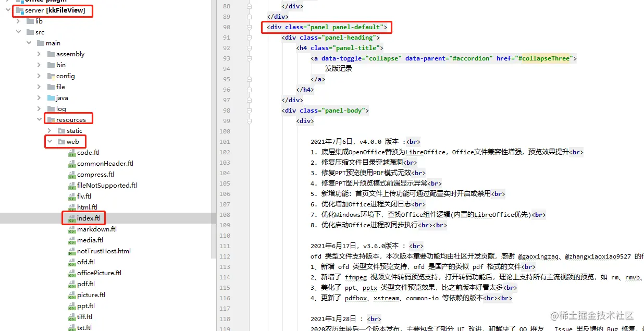Click the config folder icon
This screenshot has width=644, height=331.
[x=51, y=76]
